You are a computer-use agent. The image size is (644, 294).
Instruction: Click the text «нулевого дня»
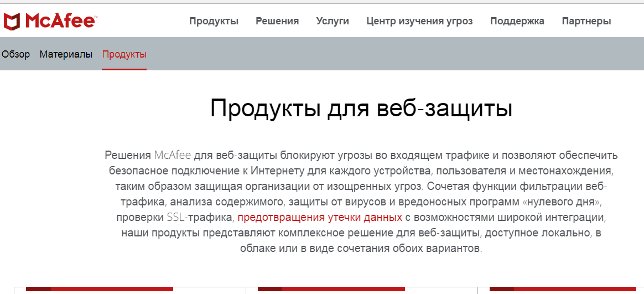(x=562, y=202)
